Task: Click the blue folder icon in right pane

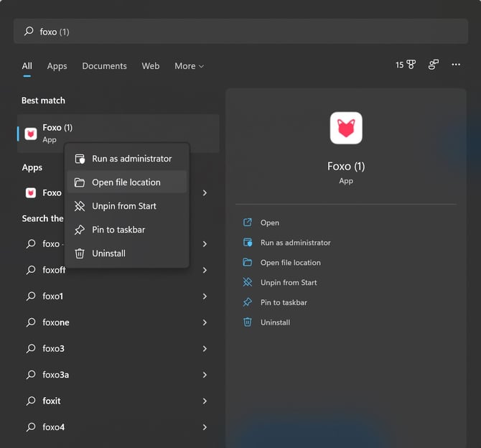Action: pos(248,262)
